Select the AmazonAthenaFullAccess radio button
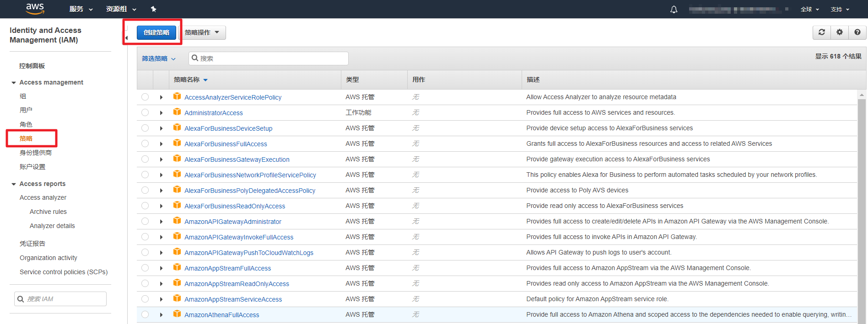Viewport: 868px width, 324px height. click(x=145, y=314)
